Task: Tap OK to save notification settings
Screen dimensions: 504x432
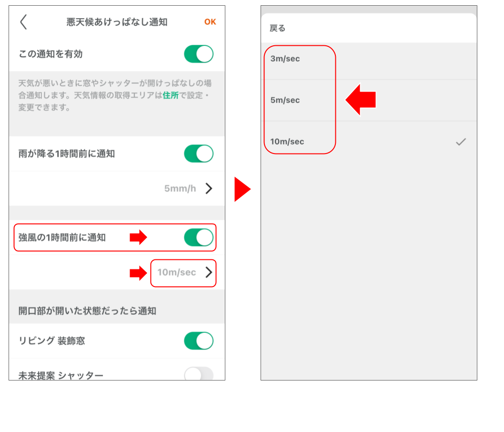Action: (210, 22)
